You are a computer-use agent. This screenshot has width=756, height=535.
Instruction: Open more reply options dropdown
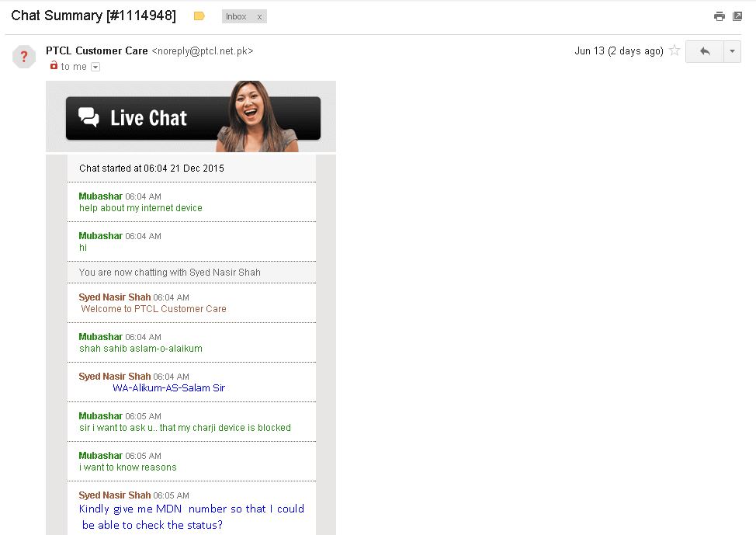pos(732,51)
